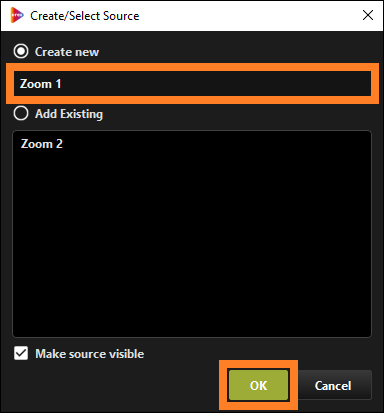The height and width of the screenshot is (413, 384).
Task: Click the app logo in title bar
Action: [17, 15]
